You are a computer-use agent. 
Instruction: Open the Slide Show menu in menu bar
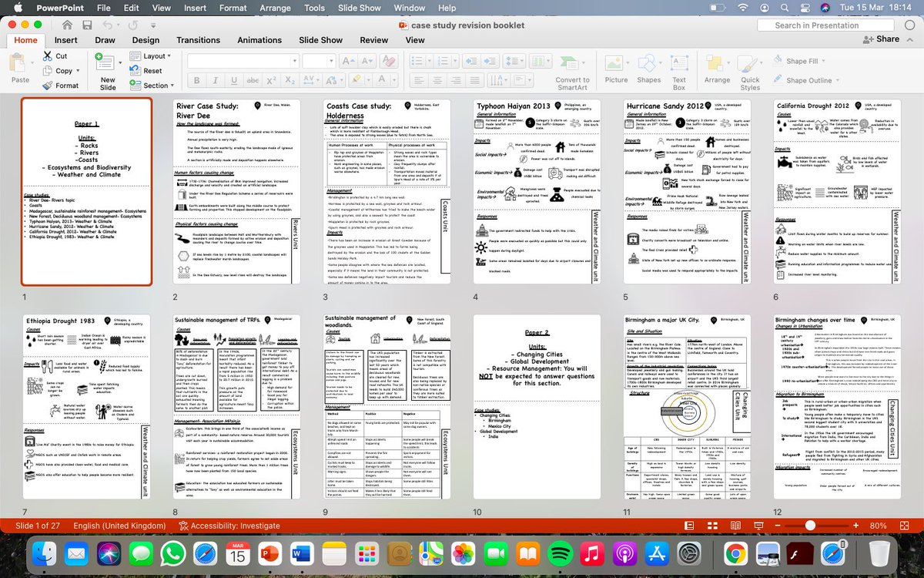click(360, 8)
